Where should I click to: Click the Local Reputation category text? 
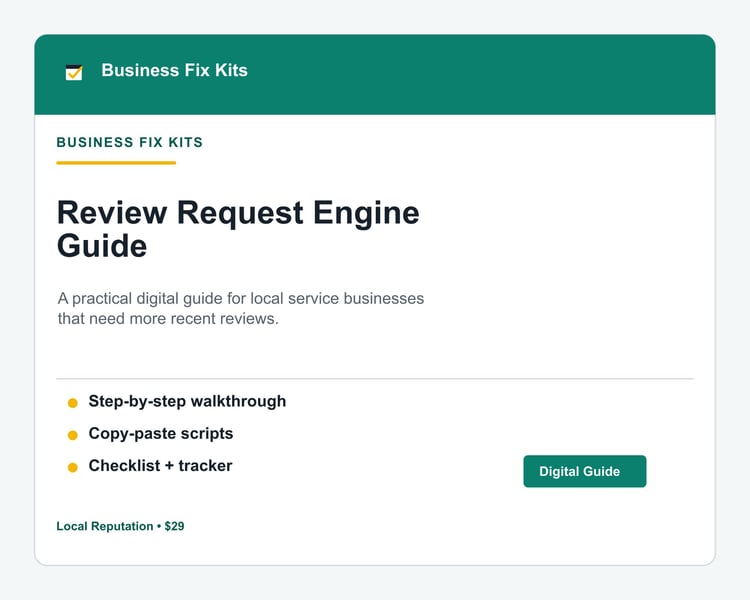105,526
